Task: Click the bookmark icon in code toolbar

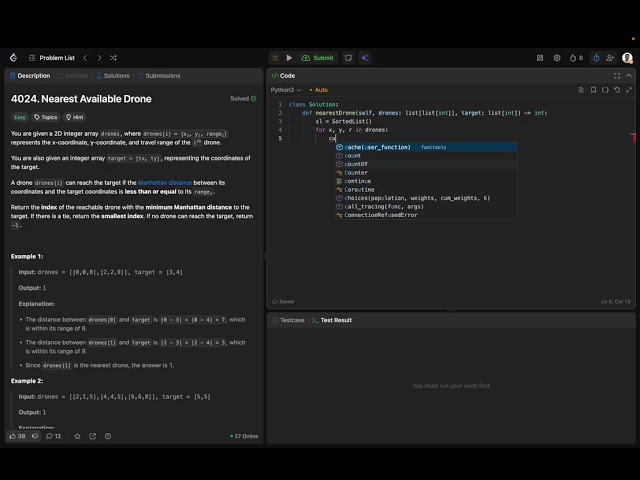Action: click(x=593, y=90)
